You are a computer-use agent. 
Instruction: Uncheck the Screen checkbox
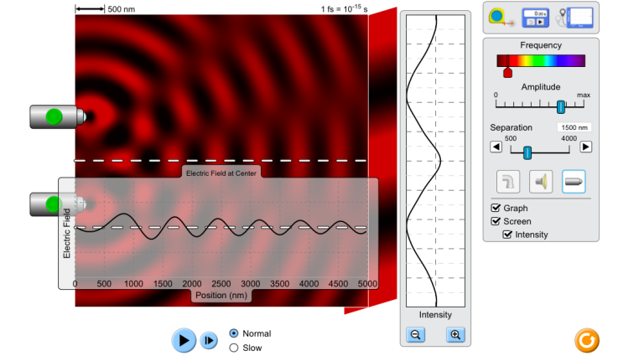[x=496, y=221]
